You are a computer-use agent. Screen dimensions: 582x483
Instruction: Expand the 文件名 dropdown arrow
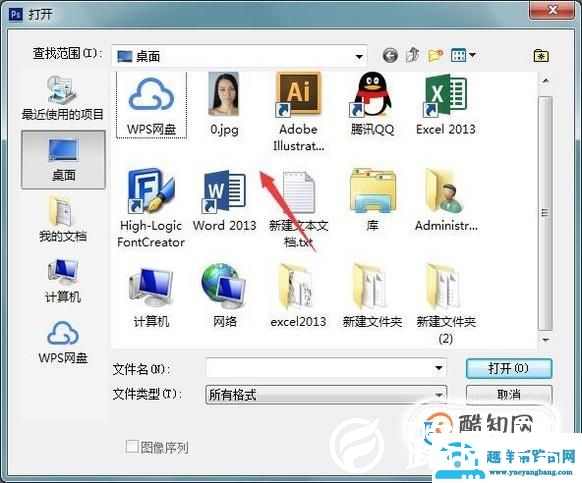[439, 368]
